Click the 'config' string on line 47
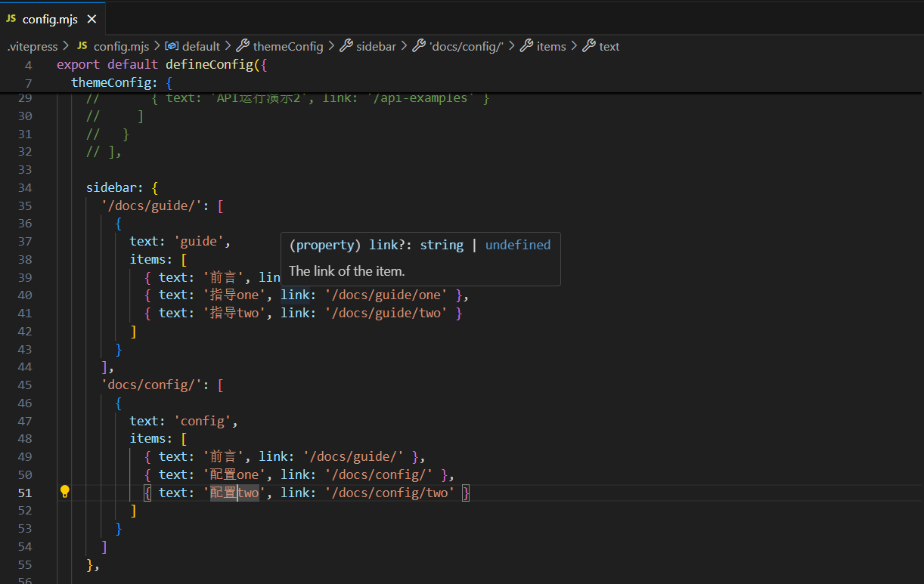 coord(203,421)
